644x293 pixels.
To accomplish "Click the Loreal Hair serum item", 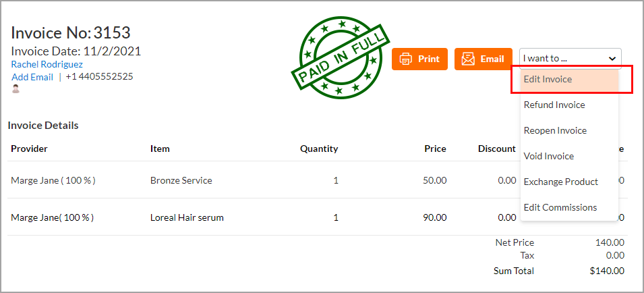I will 187,217.
